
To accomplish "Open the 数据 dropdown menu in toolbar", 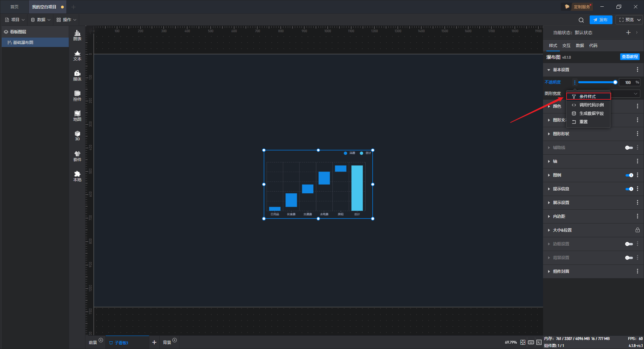I will 41,20.
